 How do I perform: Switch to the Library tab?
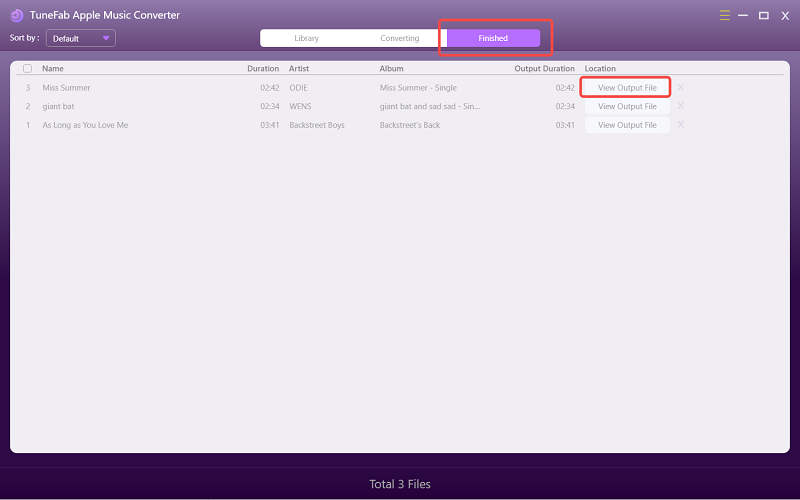tap(307, 38)
